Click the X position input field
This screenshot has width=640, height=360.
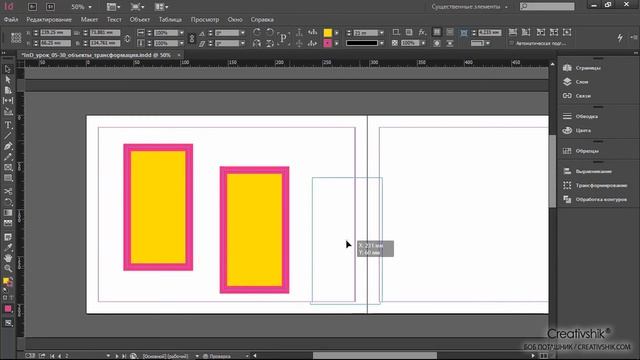pyautogui.click(x=56, y=33)
